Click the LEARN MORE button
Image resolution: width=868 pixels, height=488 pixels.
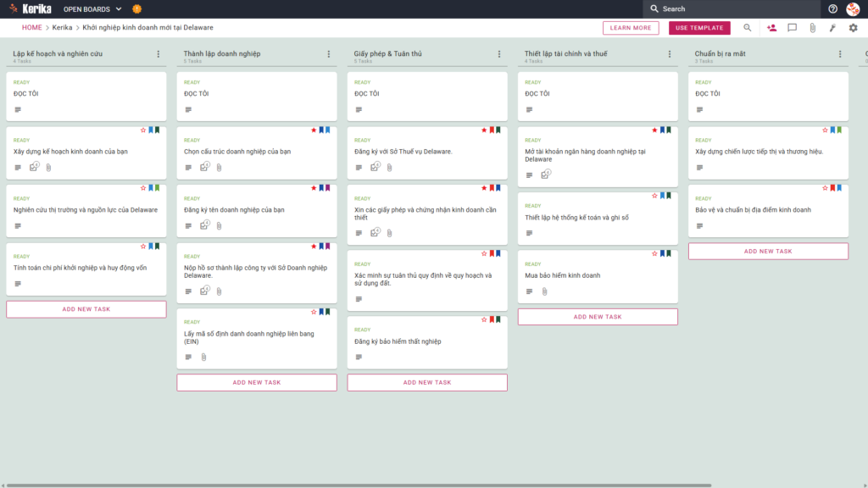(x=631, y=28)
